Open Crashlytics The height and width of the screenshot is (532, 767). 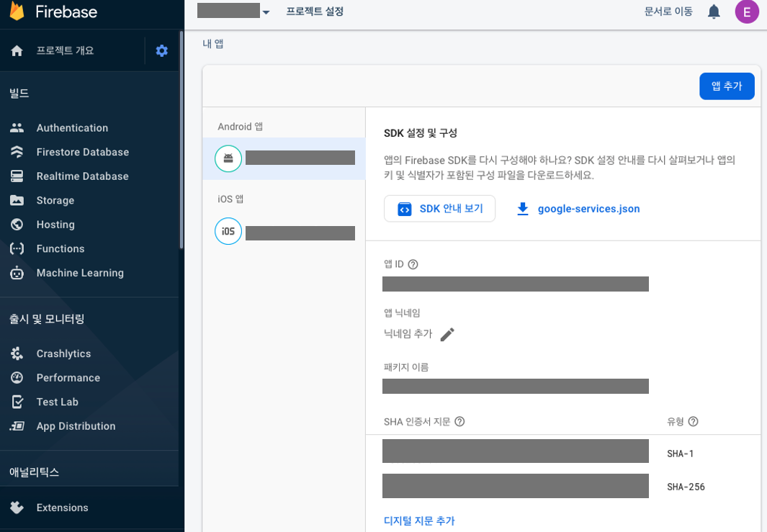coord(63,353)
